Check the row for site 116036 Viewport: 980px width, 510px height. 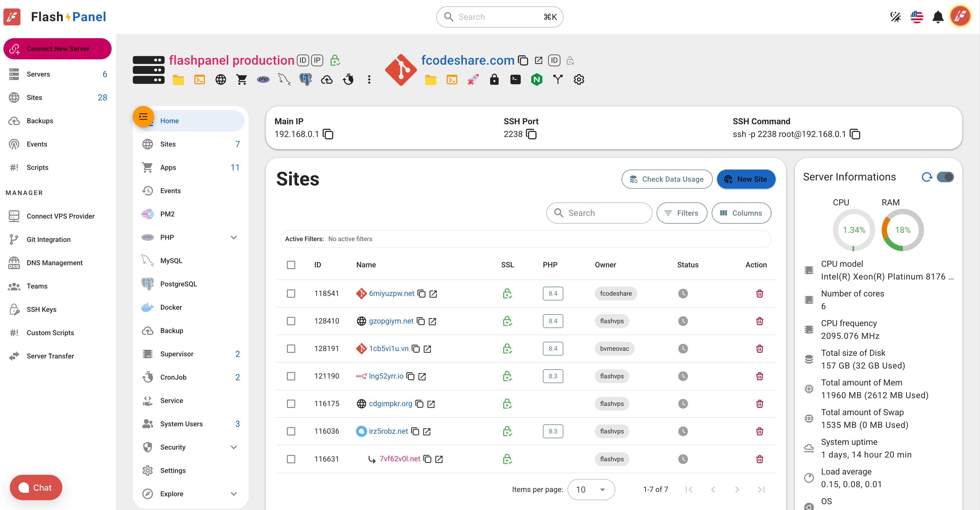[291, 431]
